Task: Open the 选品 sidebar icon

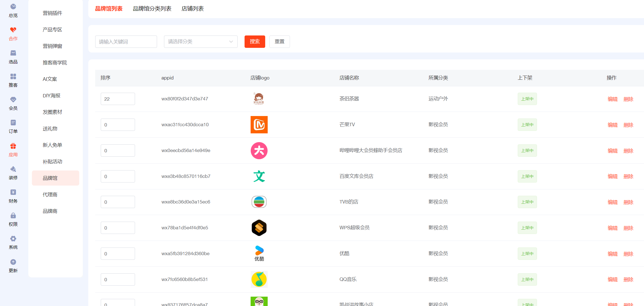Action: click(x=13, y=53)
